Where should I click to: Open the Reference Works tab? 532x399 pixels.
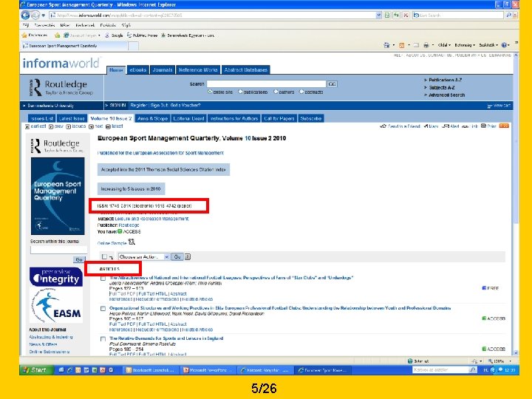198,70
